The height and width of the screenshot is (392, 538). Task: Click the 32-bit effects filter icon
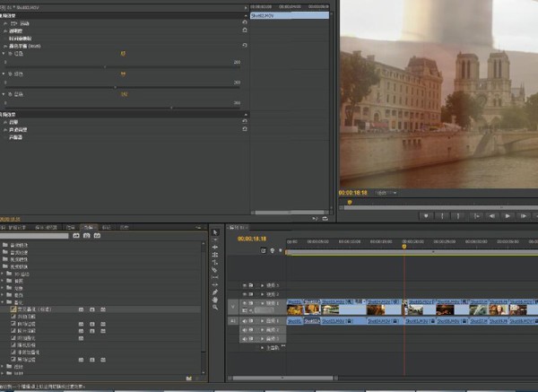pyautogui.click(x=87, y=236)
